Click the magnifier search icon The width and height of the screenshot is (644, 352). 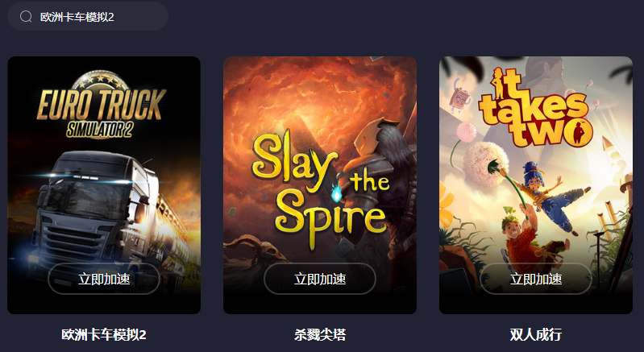(26, 16)
